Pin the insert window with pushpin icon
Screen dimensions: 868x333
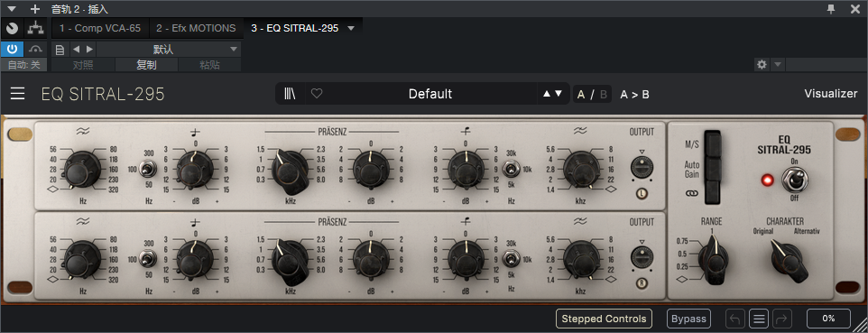click(831, 8)
